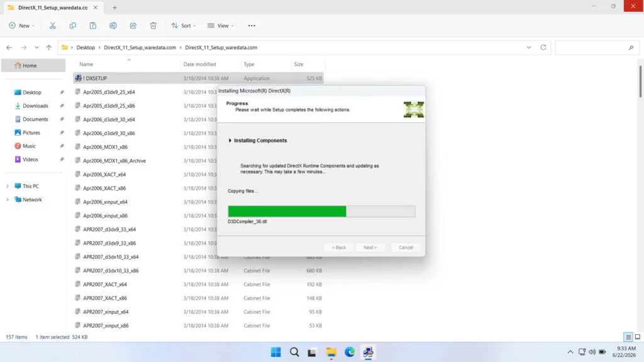
Task: Close the DirectX_11_Setup tab
Action: pos(96,8)
